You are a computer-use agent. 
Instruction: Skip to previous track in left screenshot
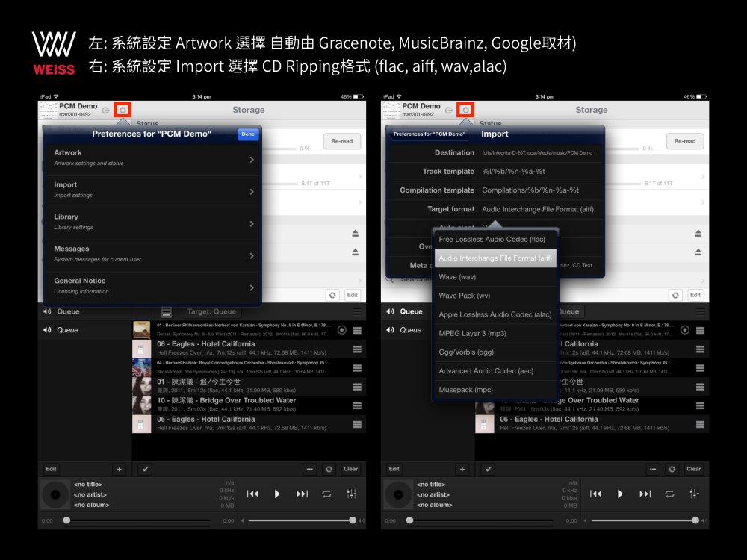[252, 494]
